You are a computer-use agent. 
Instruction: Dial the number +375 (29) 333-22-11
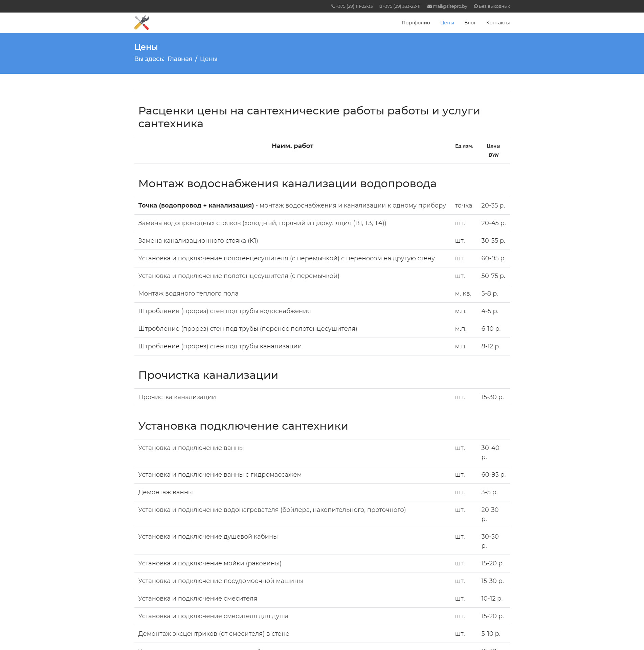(401, 6)
